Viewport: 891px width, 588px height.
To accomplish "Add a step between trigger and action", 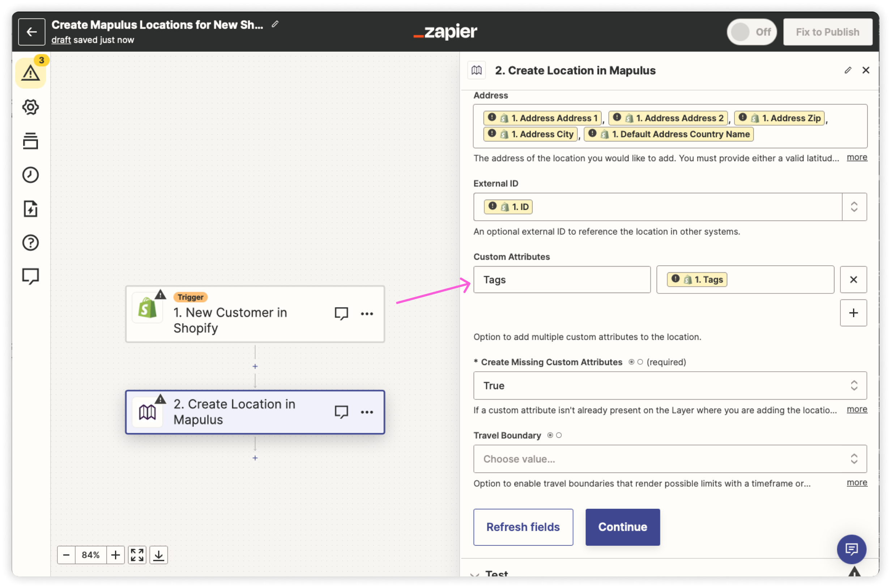I will pyautogui.click(x=255, y=366).
